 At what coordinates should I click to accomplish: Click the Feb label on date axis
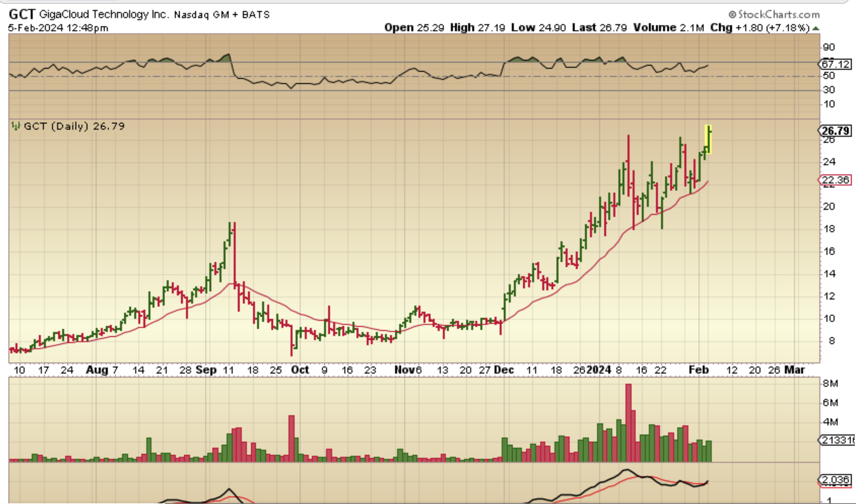[x=698, y=370]
